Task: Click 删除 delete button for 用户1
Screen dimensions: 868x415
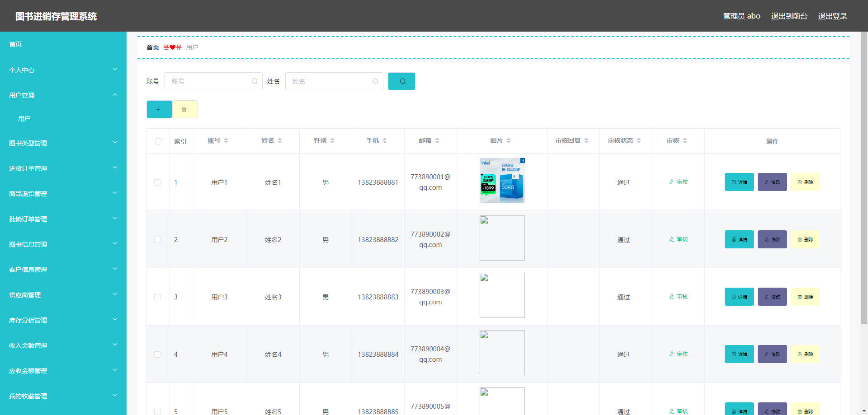Action: pyautogui.click(x=805, y=182)
